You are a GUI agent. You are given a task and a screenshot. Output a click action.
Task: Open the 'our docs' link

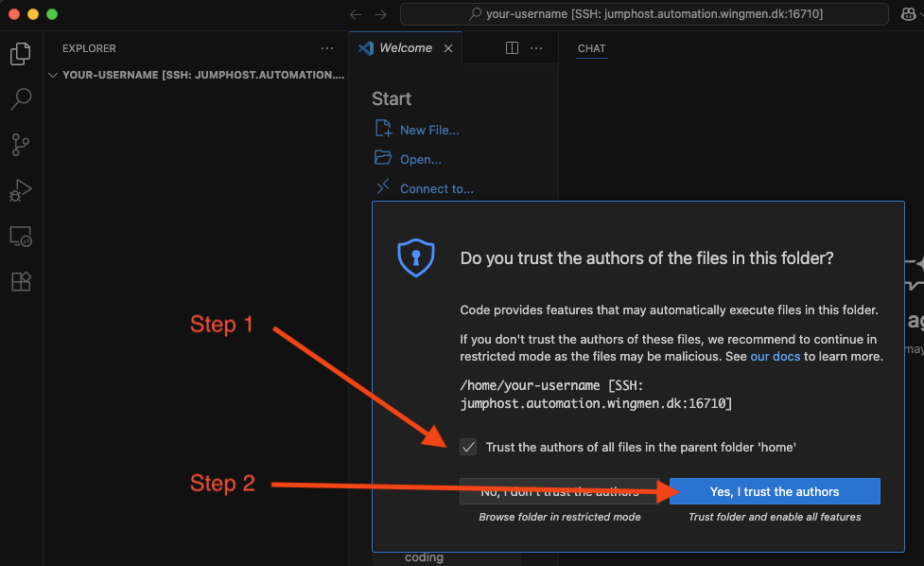pos(775,357)
